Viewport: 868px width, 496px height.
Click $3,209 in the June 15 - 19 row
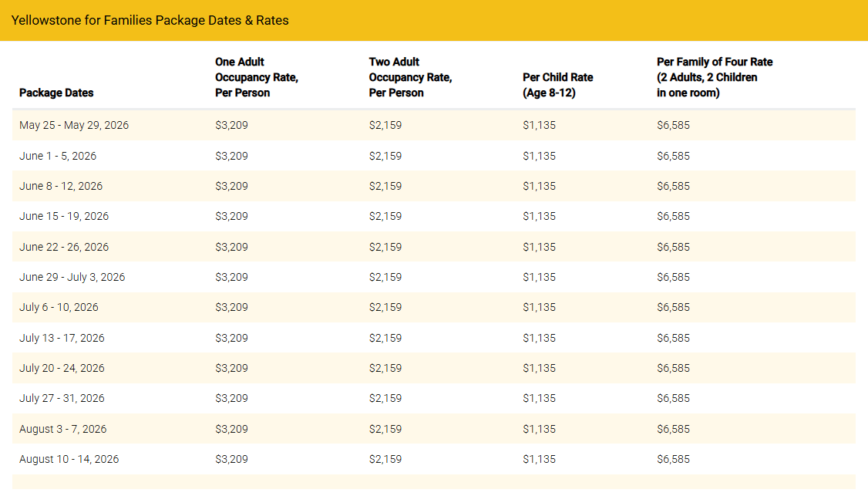coord(231,216)
